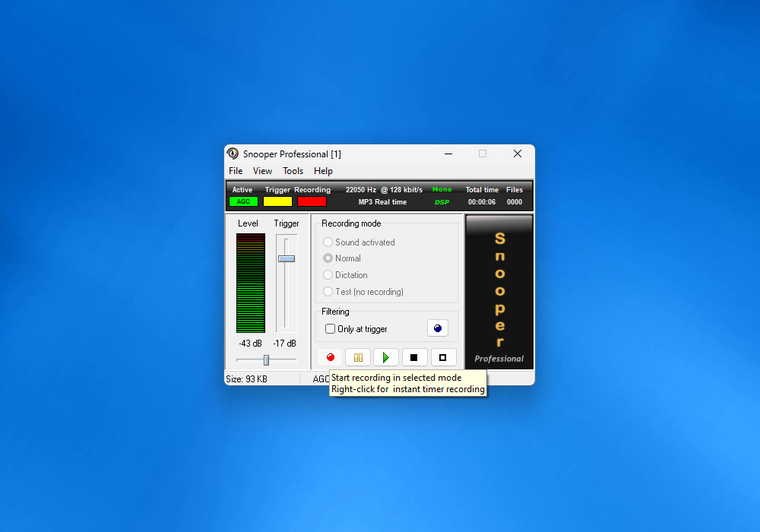Open filter settings with the blue ball button

438,328
